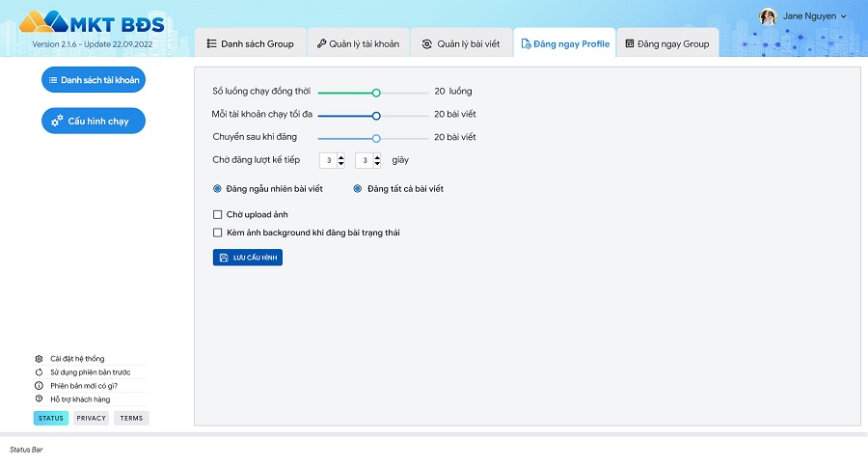Screen dimensions: 868x466
Task: Click Jane Nguyen's profile avatar
Action: click(768, 16)
